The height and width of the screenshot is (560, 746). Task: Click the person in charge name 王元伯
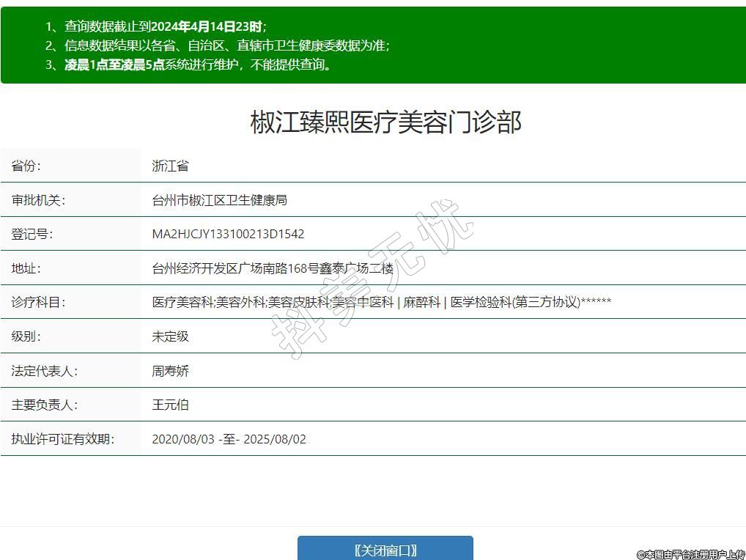click(170, 405)
